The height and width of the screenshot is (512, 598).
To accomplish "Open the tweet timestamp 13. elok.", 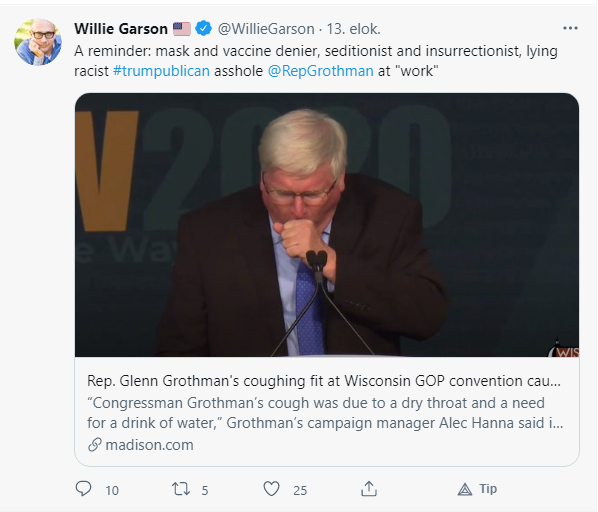I will click(354, 29).
